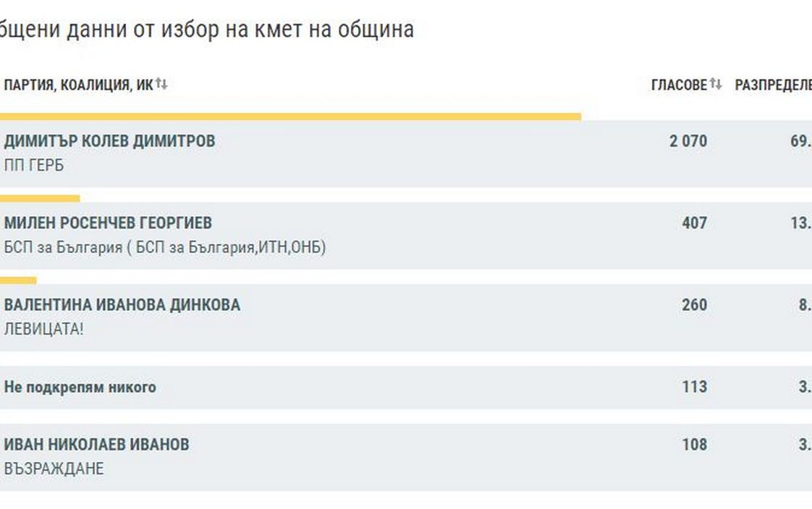Click the short yellow bar above Динкова

pyautogui.click(x=18, y=281)
